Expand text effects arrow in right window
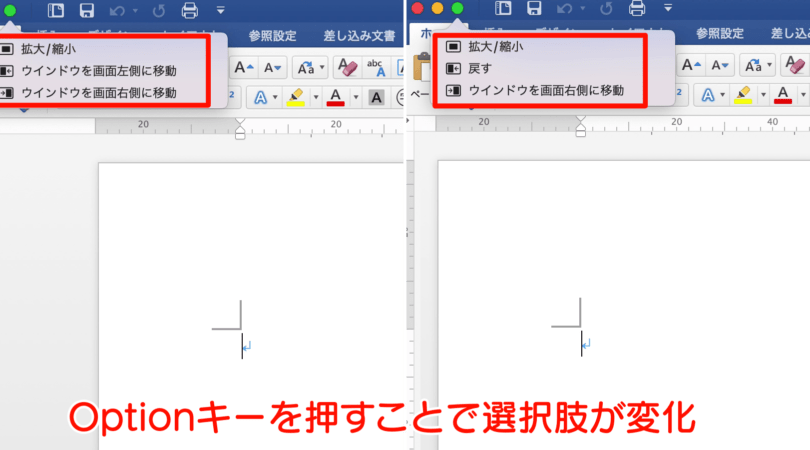 click(x=722, y=95)
